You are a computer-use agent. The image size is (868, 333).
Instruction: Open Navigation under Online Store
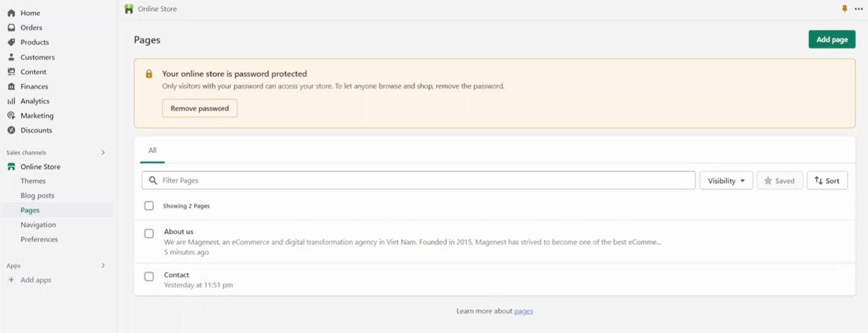click(x=38, y=225)
